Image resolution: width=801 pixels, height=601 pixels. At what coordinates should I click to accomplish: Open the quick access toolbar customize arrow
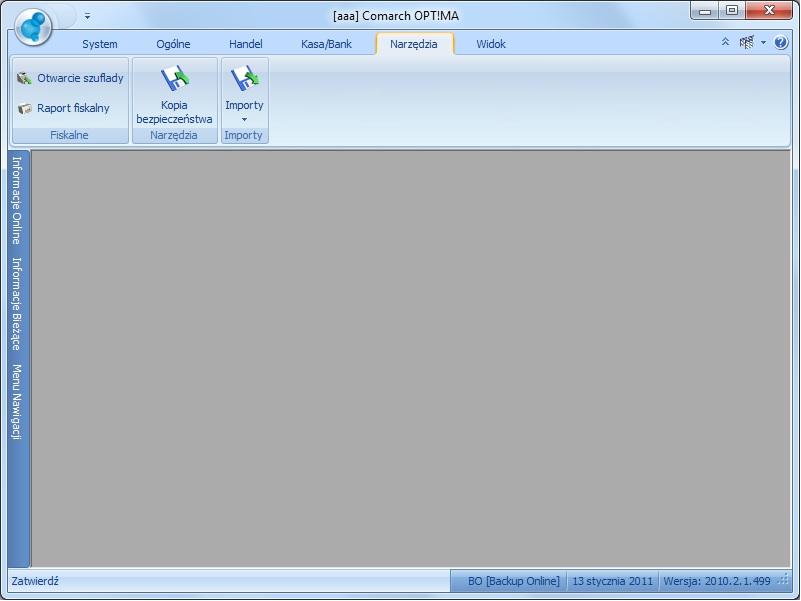87,16
